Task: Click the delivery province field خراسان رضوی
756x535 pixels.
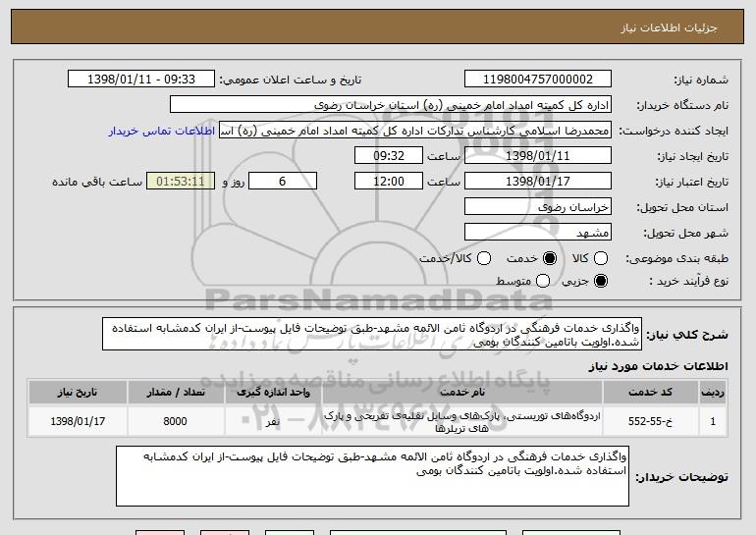Action: [538, 207]
